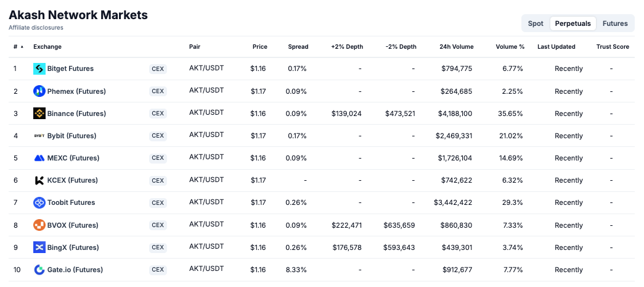
Task: Click the Bybit logo icon
Action: [x=39, y=136]
